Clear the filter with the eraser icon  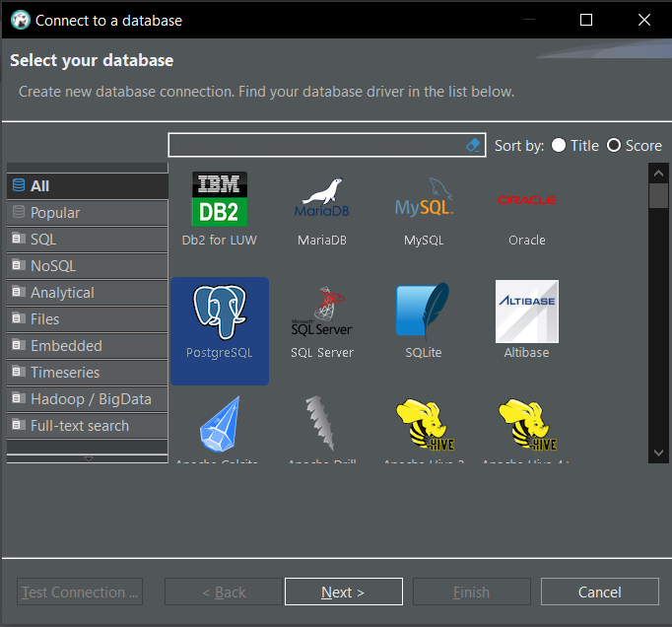[473, 145]
